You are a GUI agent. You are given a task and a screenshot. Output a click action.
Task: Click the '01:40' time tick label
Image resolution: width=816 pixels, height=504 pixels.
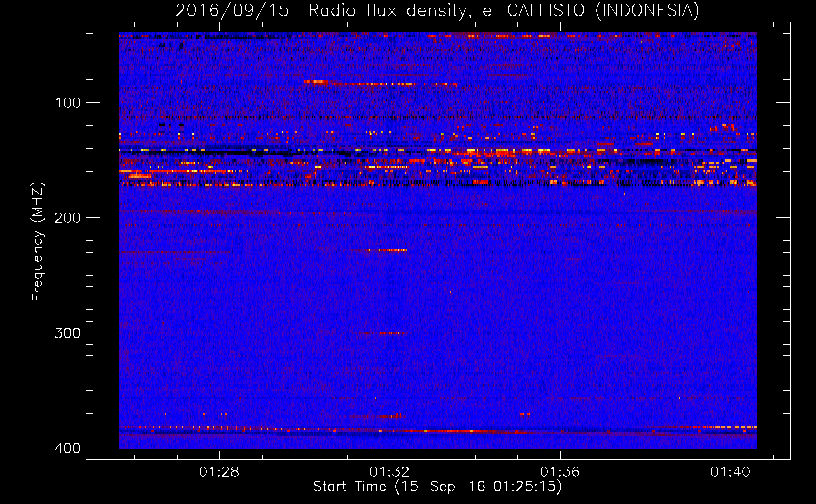click(x=730, y=472)
